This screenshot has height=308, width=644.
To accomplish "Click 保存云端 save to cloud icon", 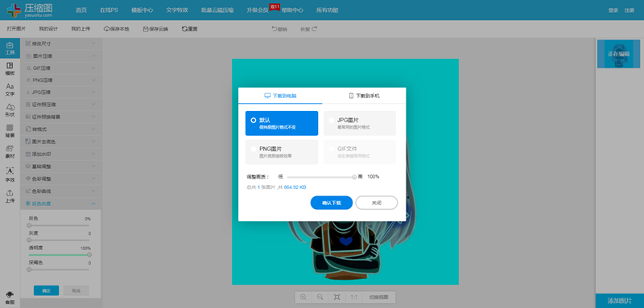I will click(146, 29).
